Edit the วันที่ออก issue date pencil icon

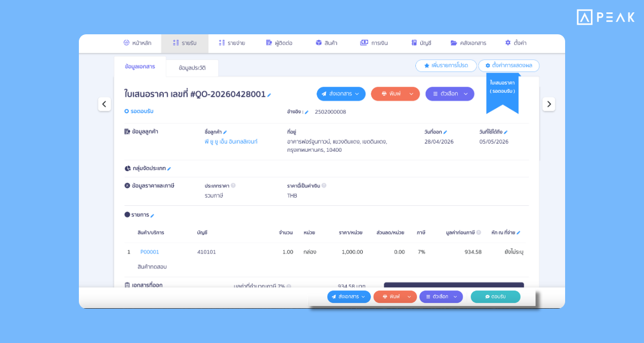[445, 132]
